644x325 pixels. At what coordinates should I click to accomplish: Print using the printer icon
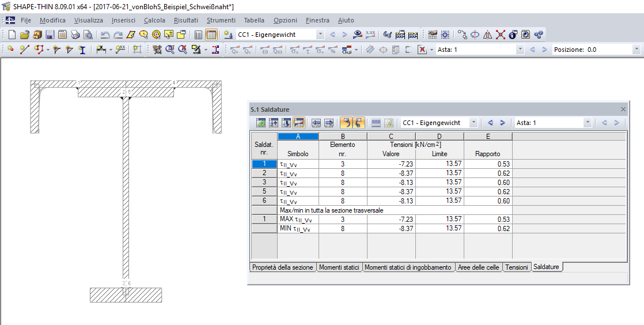[75, 35]
